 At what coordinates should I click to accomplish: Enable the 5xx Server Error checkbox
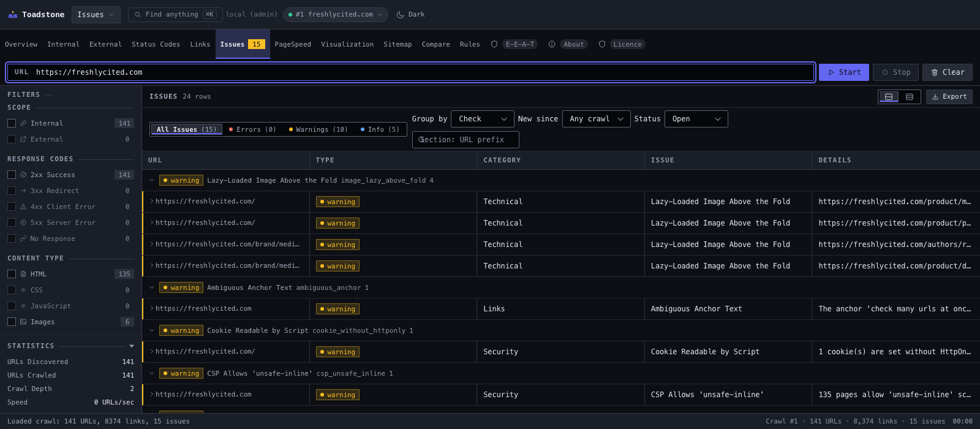[x=12, y=222]
